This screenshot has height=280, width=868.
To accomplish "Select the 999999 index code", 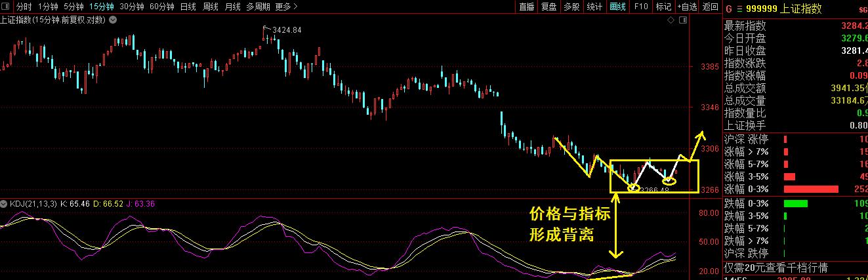I will click(762, 9).
